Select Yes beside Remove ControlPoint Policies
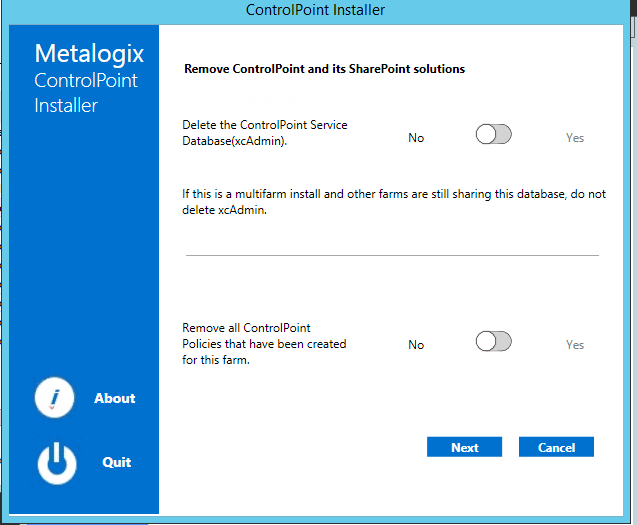637x525 pixels. coord(575,345)
